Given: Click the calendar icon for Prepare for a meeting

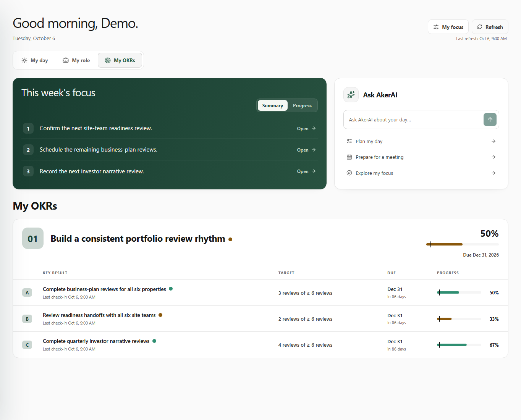Looking at the screenshot, I should point(349,157).
